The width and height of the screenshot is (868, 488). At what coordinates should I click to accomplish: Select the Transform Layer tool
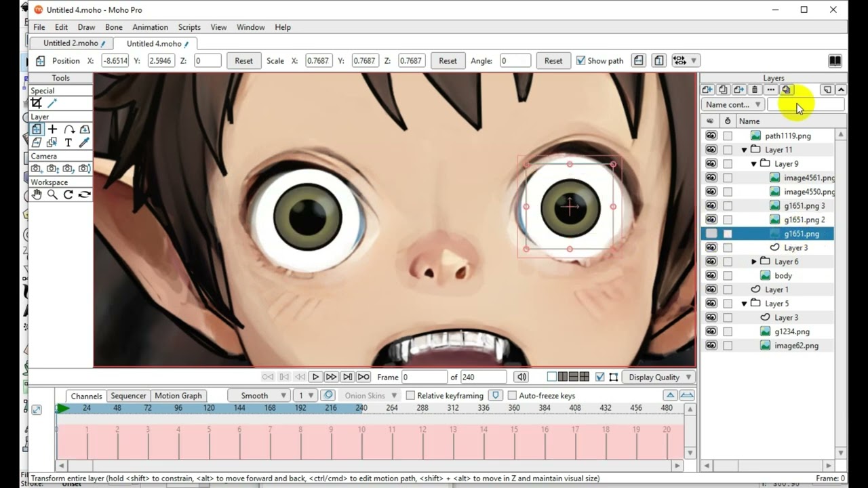click(x=37, y=129)
